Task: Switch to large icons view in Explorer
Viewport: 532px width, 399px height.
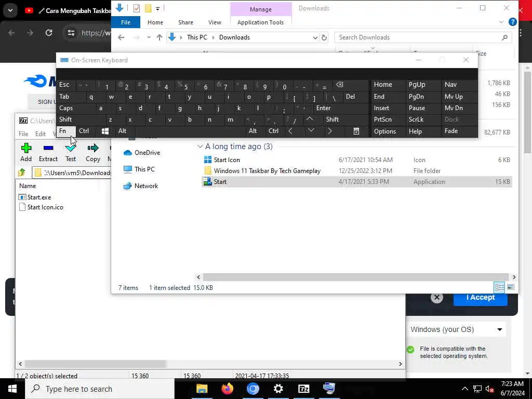Action: click(511, 287)
